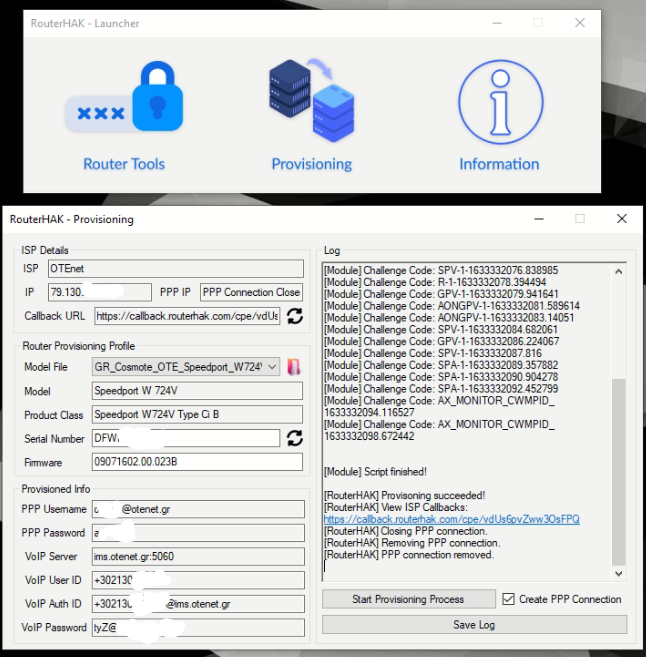Viewport: 646px width, 657px height.
Task: Click the log scrollbar up arrow
Action: click(x=619, y=272)
